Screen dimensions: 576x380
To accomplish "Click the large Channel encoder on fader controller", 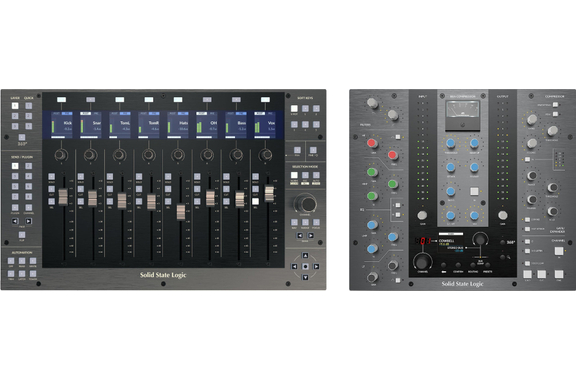I will tap(306, 203).
